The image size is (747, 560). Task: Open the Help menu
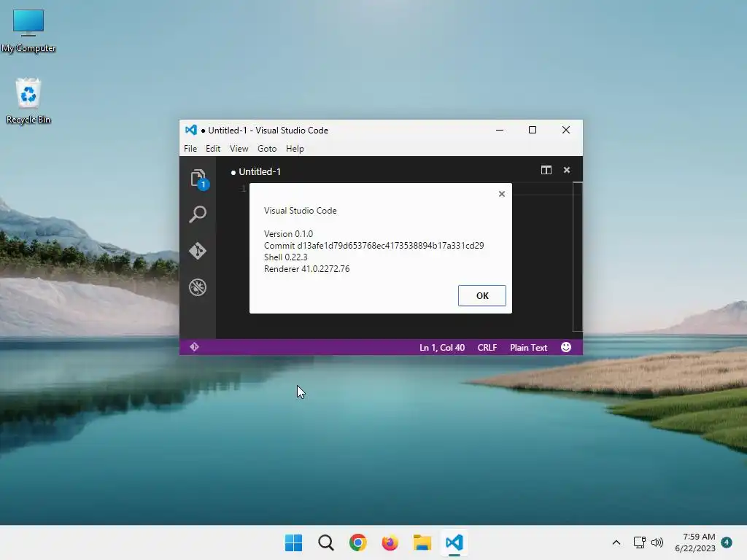tap(295, 149)
